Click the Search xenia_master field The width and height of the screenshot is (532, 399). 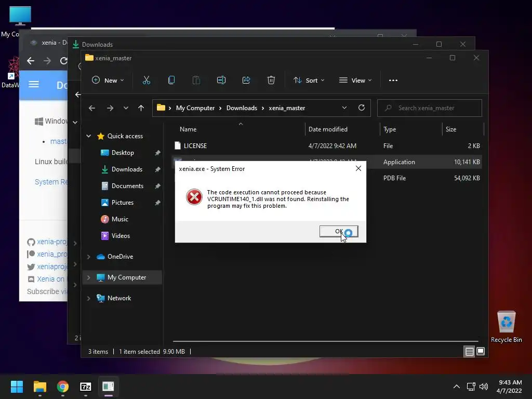click(x=430, y=108)
